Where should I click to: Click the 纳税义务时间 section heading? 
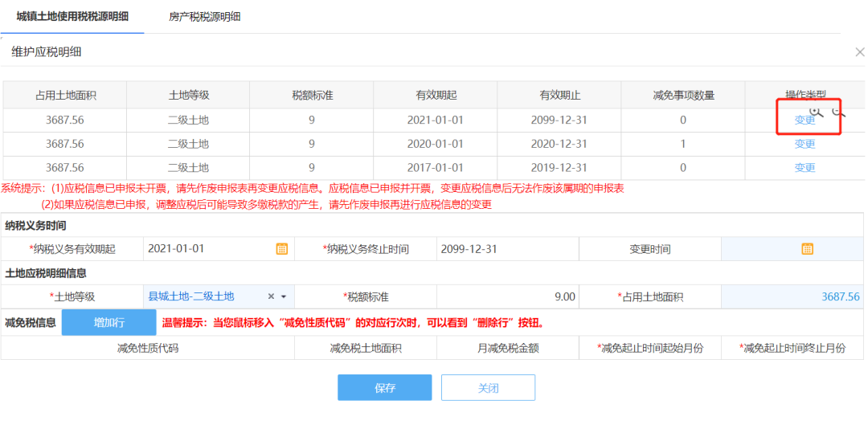click(x=36, y=226)
